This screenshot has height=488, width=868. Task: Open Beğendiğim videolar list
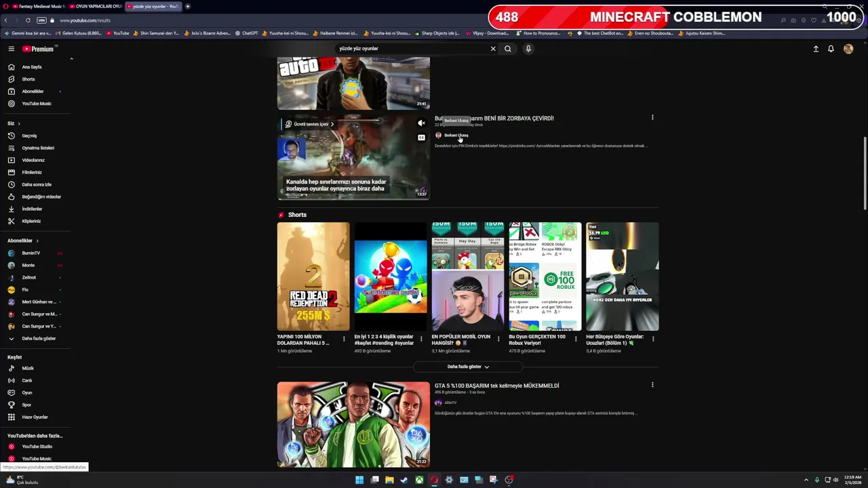[41, 197]
